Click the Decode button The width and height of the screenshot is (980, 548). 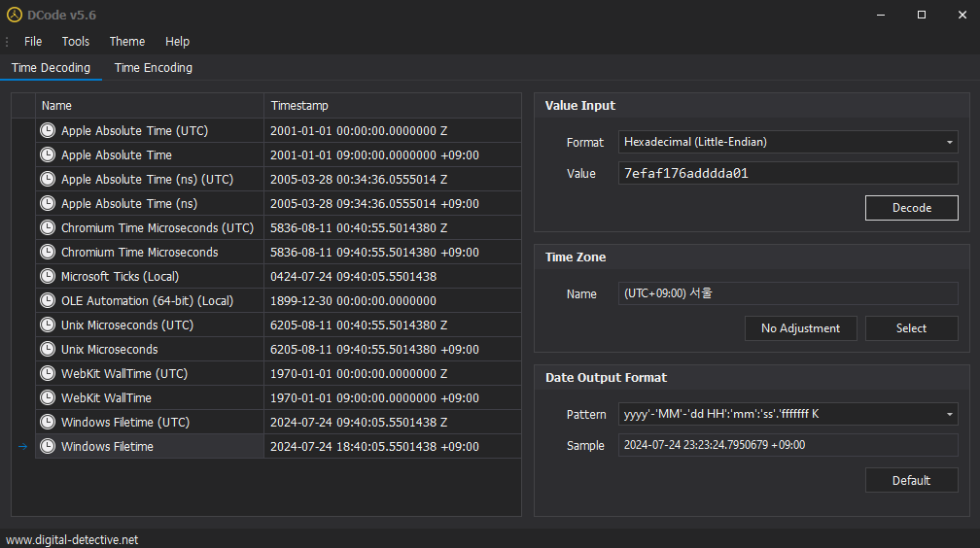coord(911,208)
